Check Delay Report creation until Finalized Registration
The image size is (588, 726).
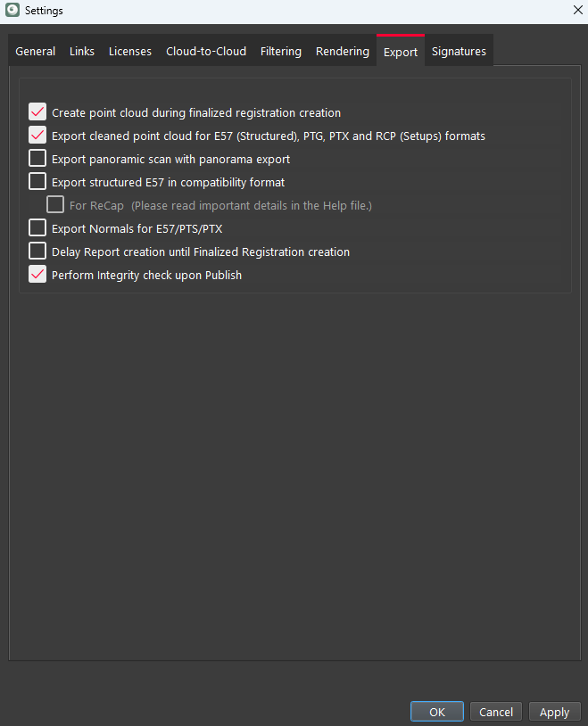[x=37, y=252]
